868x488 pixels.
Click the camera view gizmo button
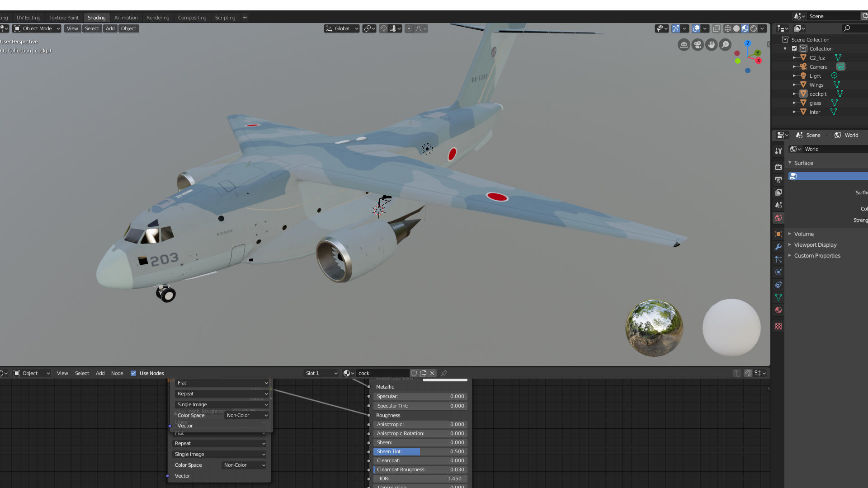[x=698, y=45]
